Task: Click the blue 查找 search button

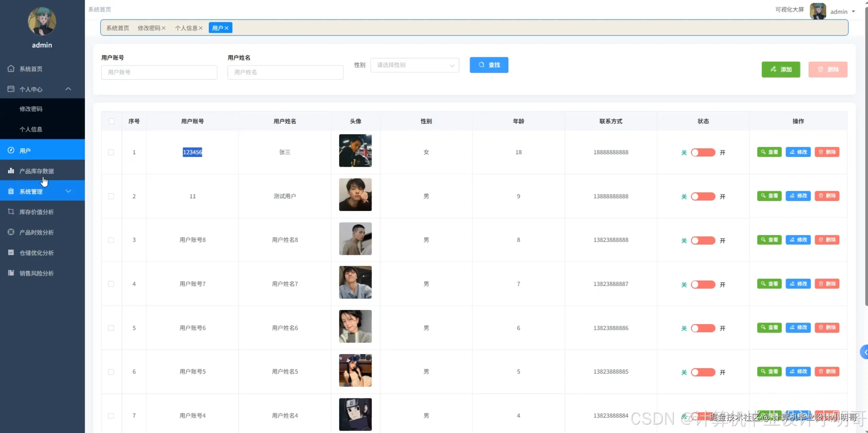Action: [x=489, y=65]
